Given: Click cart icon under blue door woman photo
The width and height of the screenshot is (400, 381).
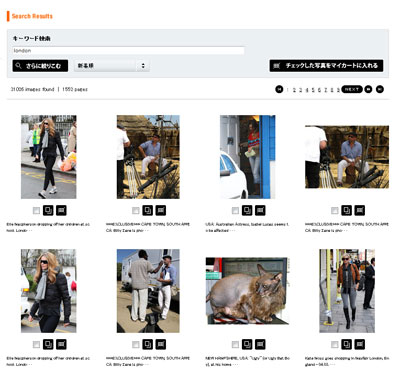Looking at the screenshot, I should pos(260,210).
